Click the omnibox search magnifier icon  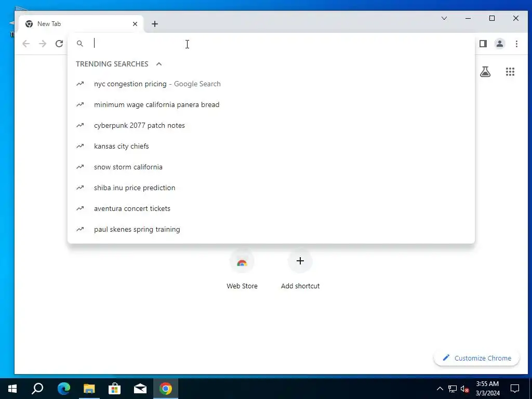[x=79, y=44]
